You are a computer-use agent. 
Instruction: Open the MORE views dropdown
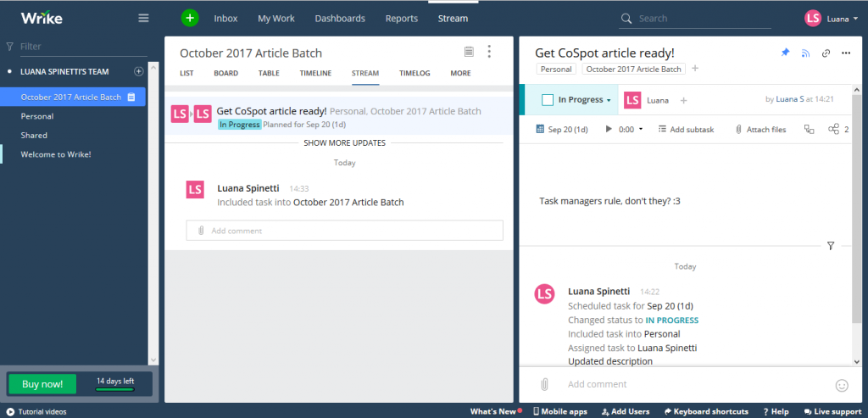(x=460, y=74)
